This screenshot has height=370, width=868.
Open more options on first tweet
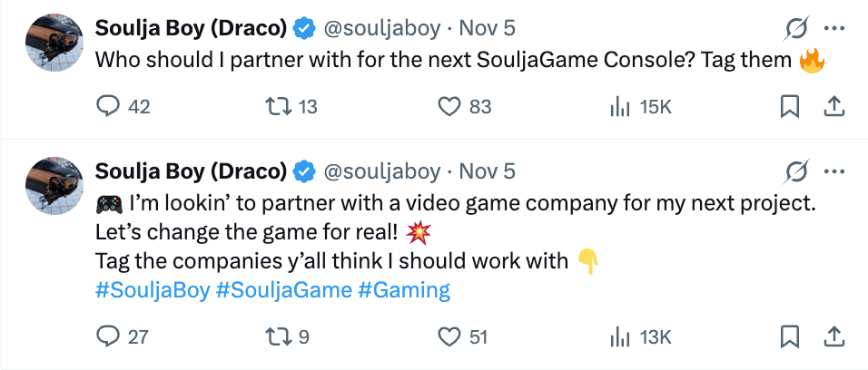tap(833, 29)
